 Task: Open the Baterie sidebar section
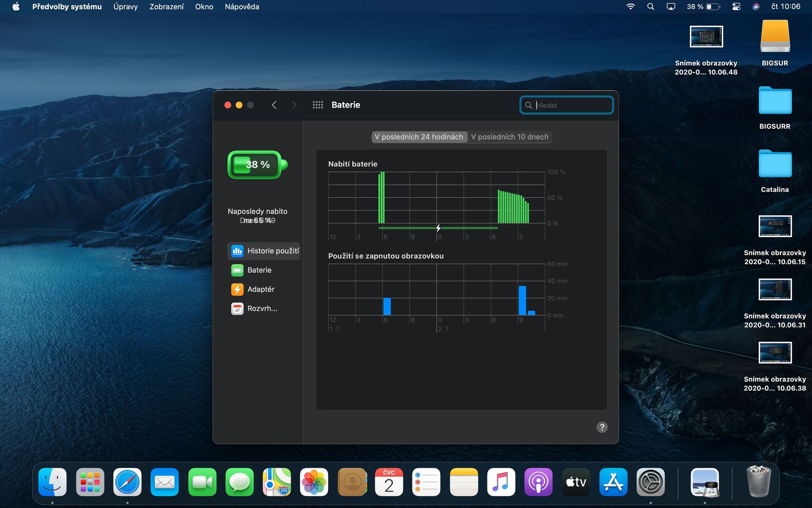(x=260, y=270)
